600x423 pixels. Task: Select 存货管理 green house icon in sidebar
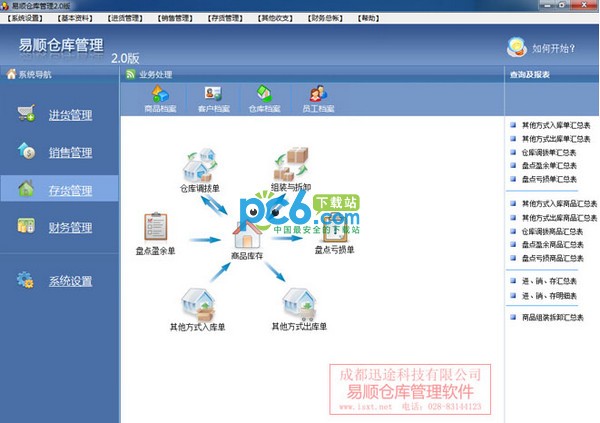[26, 188]
